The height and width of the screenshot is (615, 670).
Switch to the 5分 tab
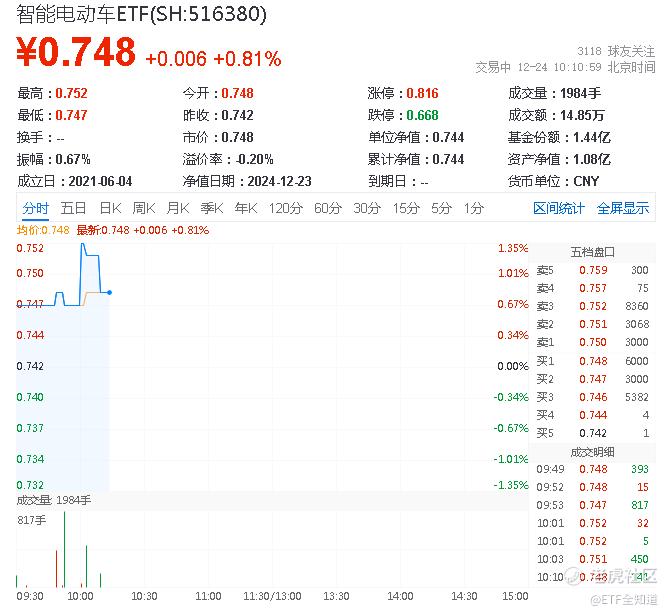pyautogui.click(x=441, y=208)
